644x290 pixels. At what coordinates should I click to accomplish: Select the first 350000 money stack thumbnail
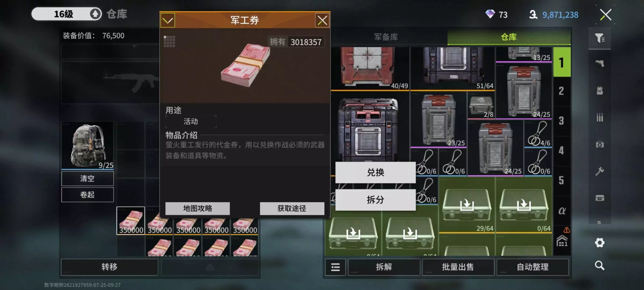(x=131, y=221)
